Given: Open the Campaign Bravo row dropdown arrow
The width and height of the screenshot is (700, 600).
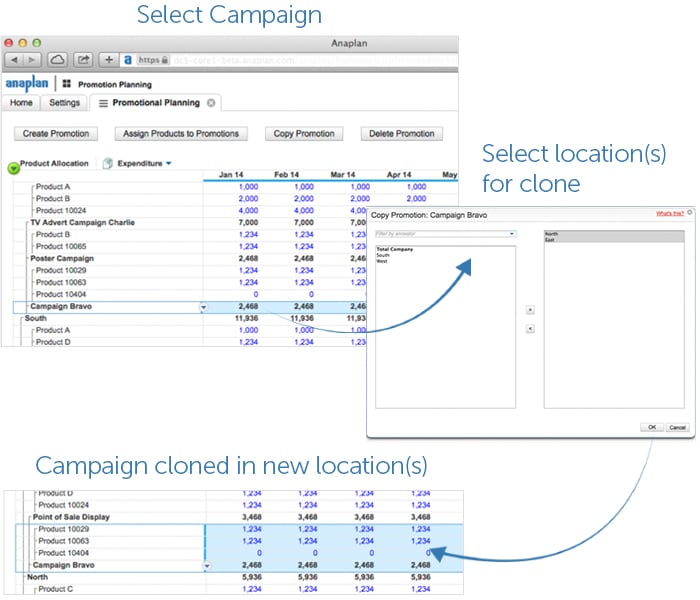Looking at the screenshot, I should pos(204,307).
